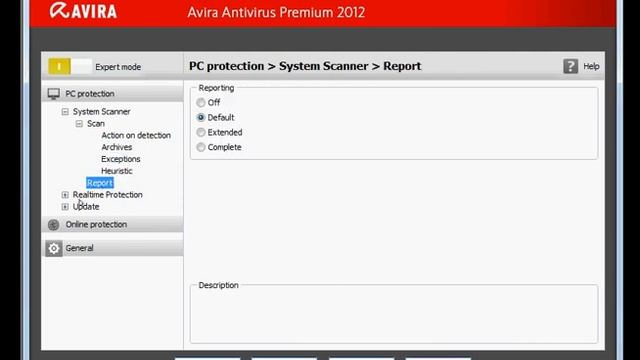This screenshot has height=360, width=640.
Task: Open the Archives settings
Action: coord(117,147)
